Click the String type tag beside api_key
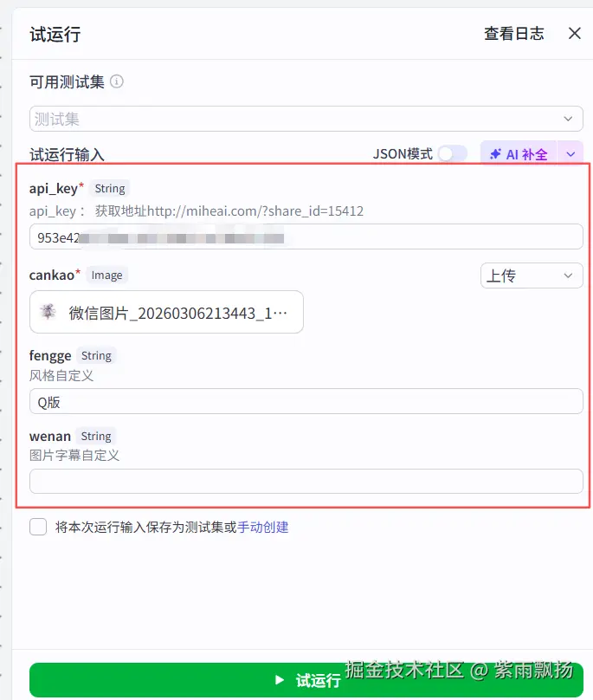 coord(110,188)
